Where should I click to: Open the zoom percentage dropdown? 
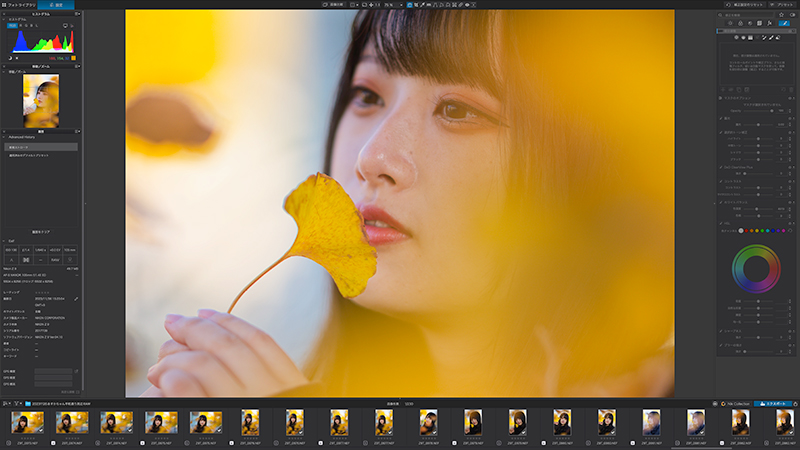point(393,5)
